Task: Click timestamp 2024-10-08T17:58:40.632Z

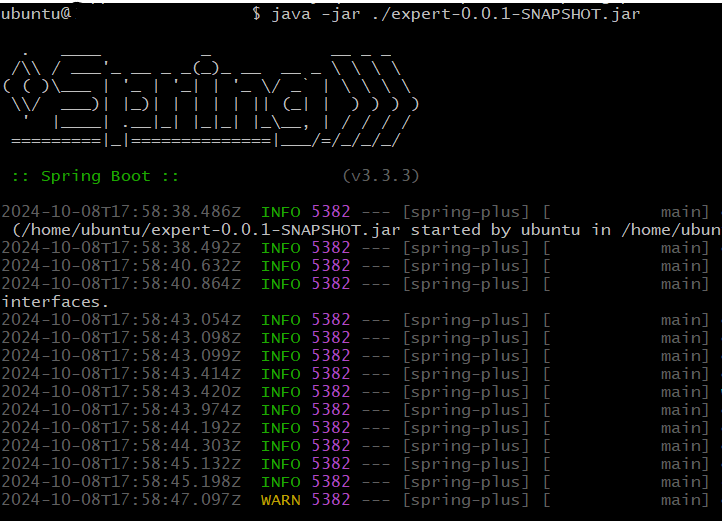Action: click(121, 266)
